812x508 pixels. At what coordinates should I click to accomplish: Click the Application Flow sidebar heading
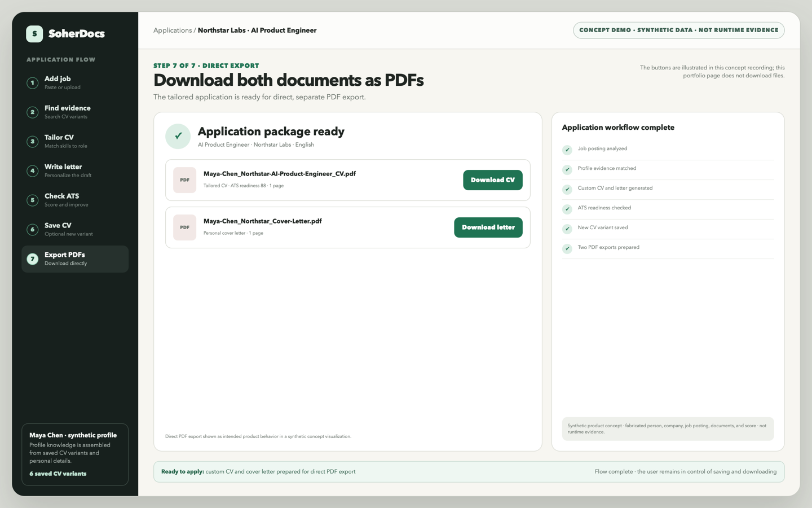pos(61,60)
